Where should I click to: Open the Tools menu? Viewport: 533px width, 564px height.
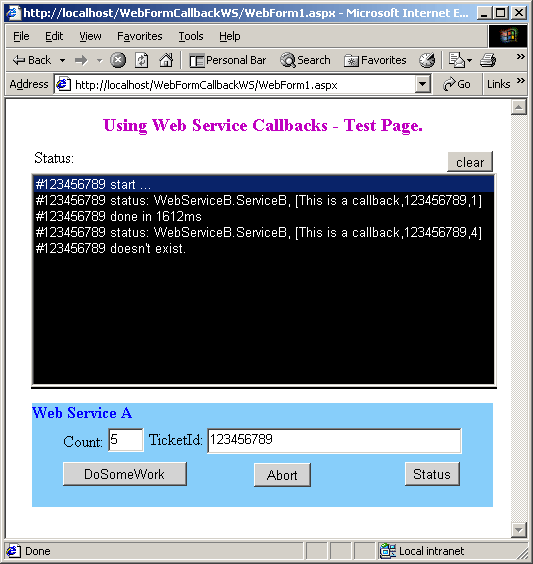point(191,36)
